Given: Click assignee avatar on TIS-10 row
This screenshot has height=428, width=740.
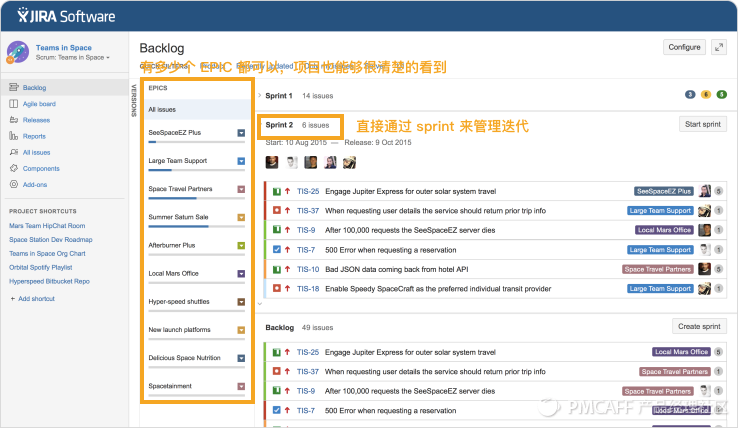Looking at the screenshot, I should point(705,269).
